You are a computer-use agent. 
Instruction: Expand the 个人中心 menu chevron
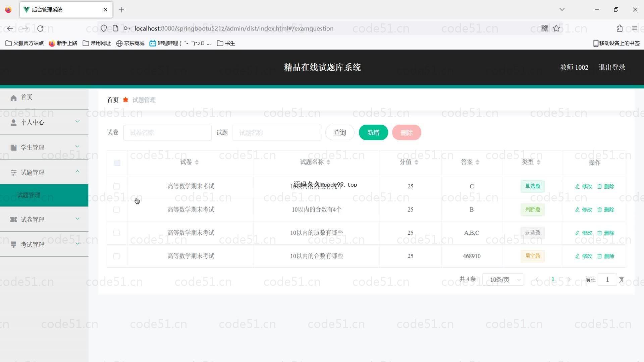[x=77, y=121]
